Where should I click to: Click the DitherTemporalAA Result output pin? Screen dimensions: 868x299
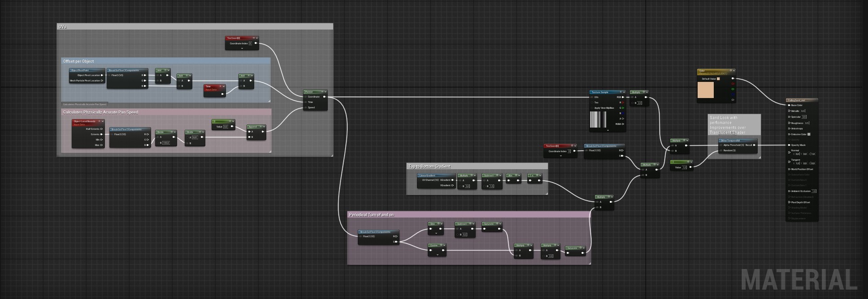[x=755, y=145]
